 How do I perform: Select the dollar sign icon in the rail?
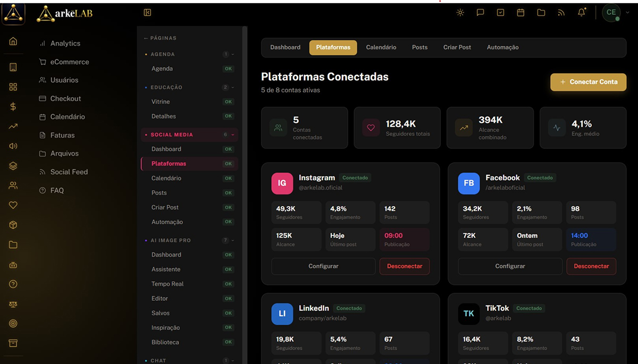pyautogui.click(x=13, y=106)
